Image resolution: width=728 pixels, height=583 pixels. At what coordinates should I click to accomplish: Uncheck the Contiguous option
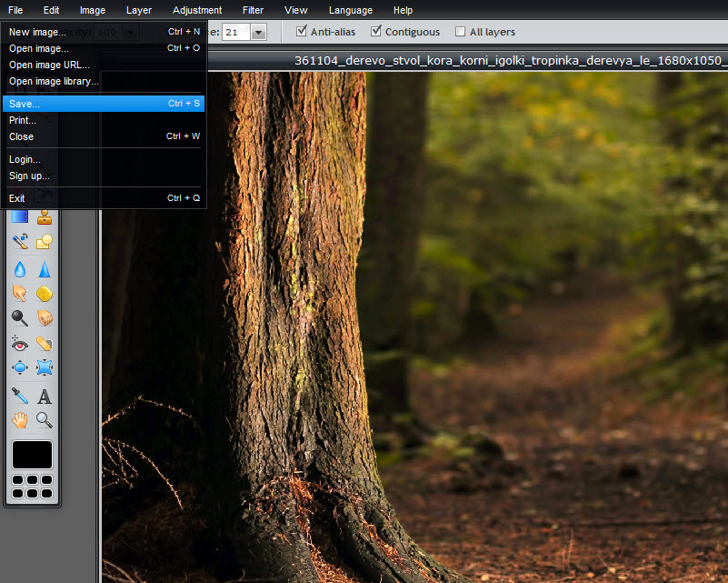376,31
